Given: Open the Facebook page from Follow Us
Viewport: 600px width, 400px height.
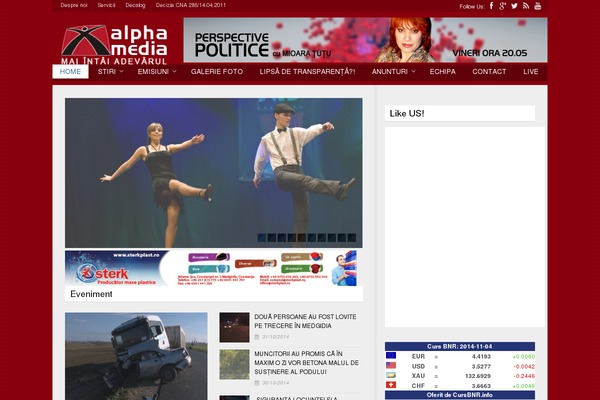Looking at the screenshot, I should 492,6.
